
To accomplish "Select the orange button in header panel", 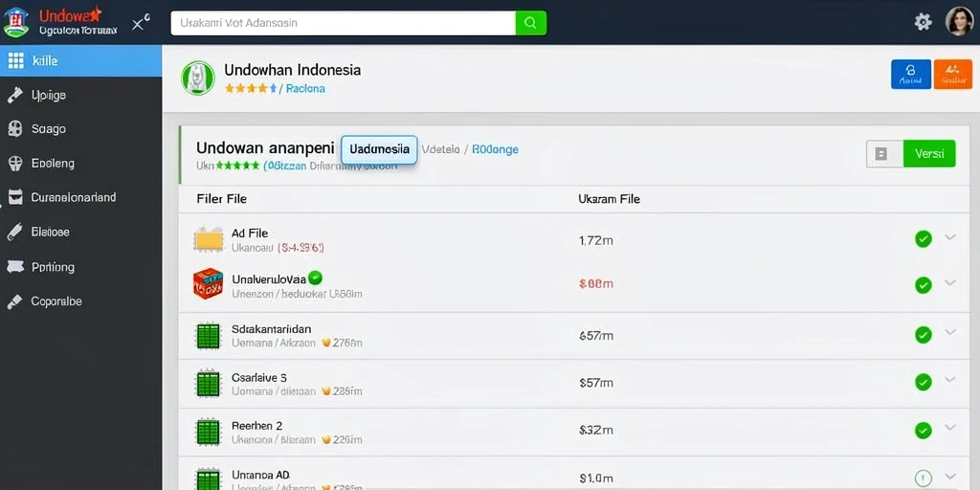I will click(x=952, y=75).
